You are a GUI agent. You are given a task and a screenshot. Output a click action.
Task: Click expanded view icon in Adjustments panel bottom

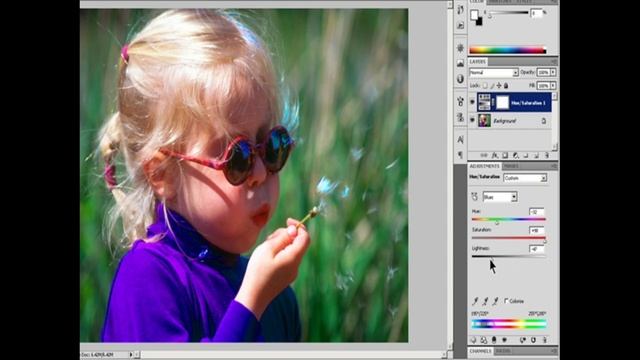pyautogui.click(x=484, y=340)
